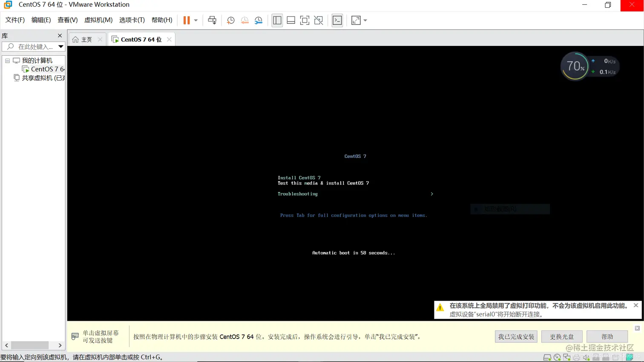
Task: Click the stretch guest display icon
Action: [356, 20]
